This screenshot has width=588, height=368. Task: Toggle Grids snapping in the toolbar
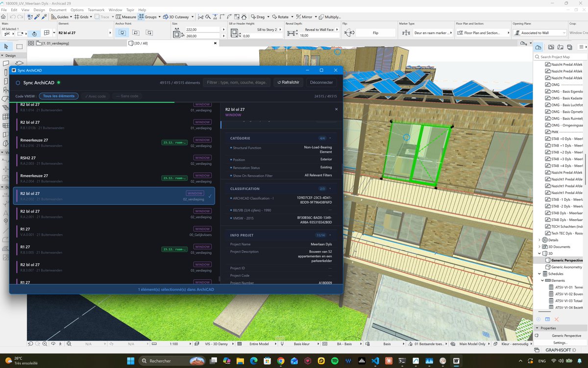81,17
